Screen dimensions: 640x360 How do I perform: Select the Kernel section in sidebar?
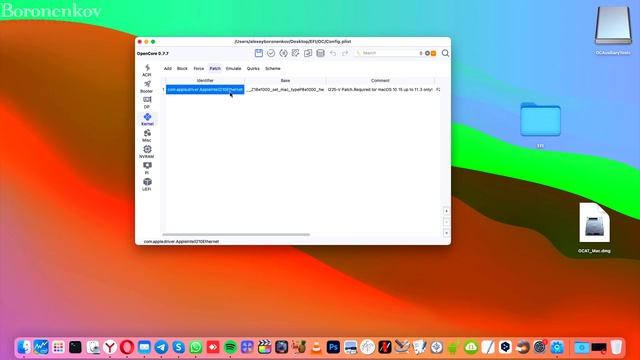147,119
